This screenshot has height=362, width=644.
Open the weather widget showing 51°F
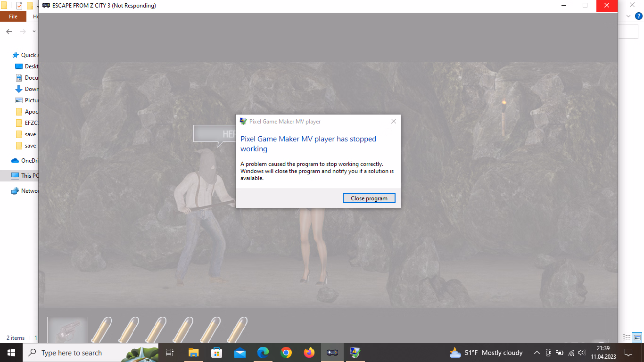pyautogui.click(x=487, y=353)
